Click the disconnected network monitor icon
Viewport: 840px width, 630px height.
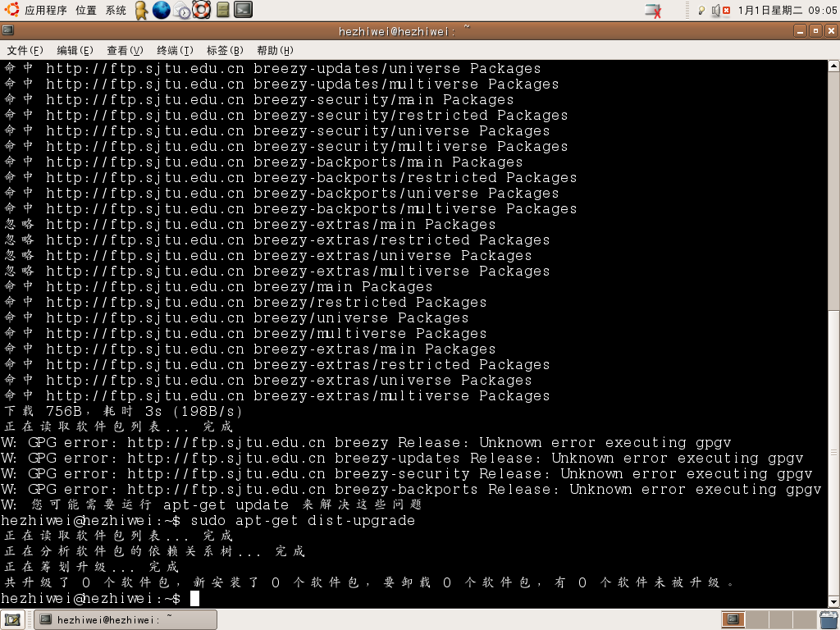(x=653, y=10)
